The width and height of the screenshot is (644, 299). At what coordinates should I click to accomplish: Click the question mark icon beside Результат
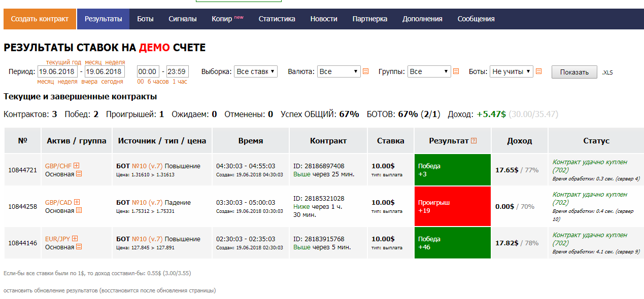coord(474,141)
